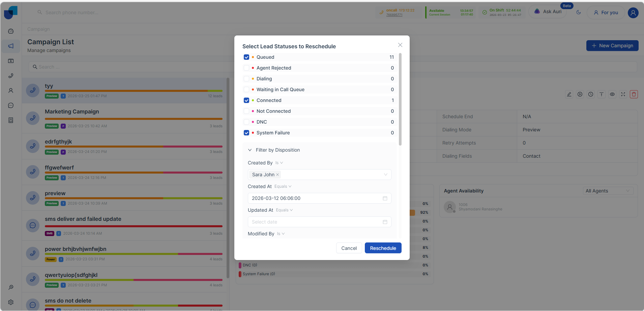The width and height of the screenshot is (644, 311).
Task: Open the All Agents dropdown
Action: 608,191
